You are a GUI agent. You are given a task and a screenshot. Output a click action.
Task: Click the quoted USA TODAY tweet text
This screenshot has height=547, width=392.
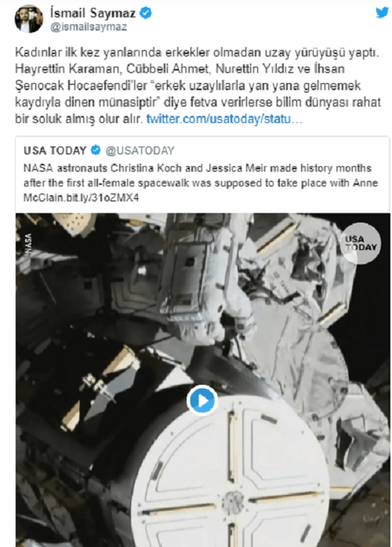click(201, 183)
